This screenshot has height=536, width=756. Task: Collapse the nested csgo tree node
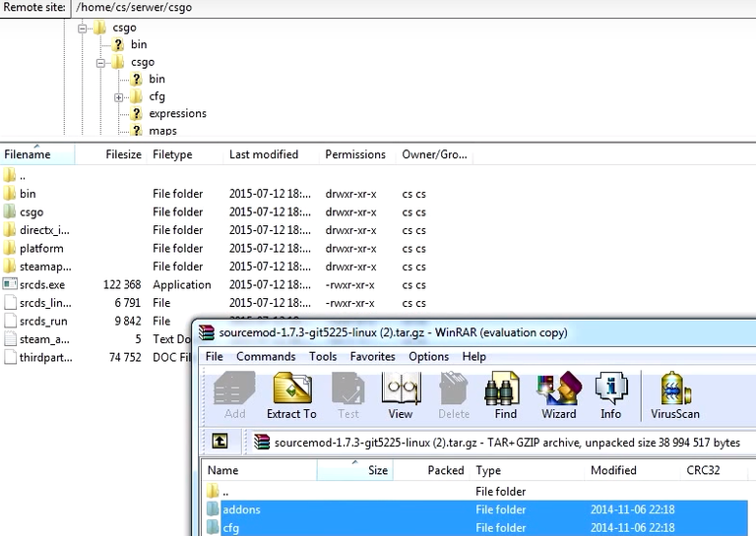[x=100, y=62]
